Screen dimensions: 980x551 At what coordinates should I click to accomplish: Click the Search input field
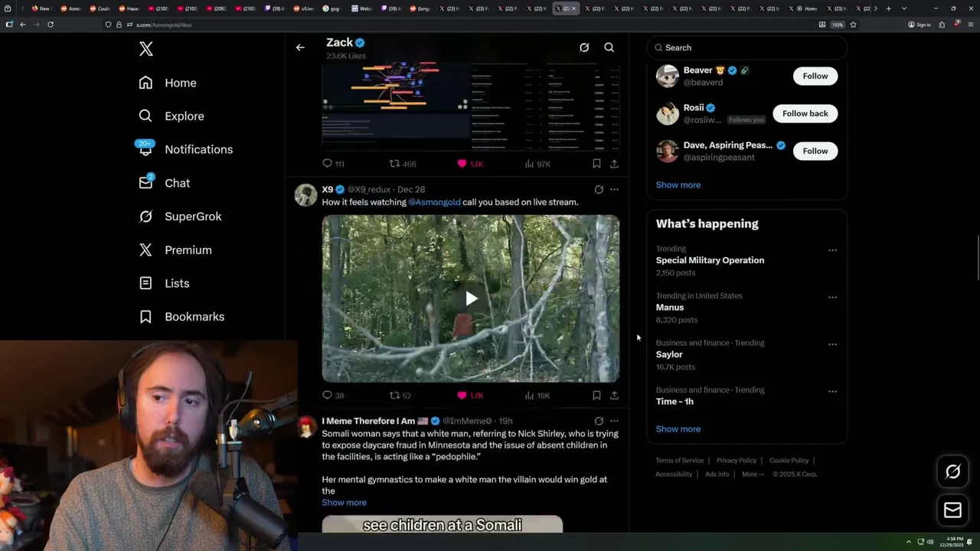pos(746,47)
